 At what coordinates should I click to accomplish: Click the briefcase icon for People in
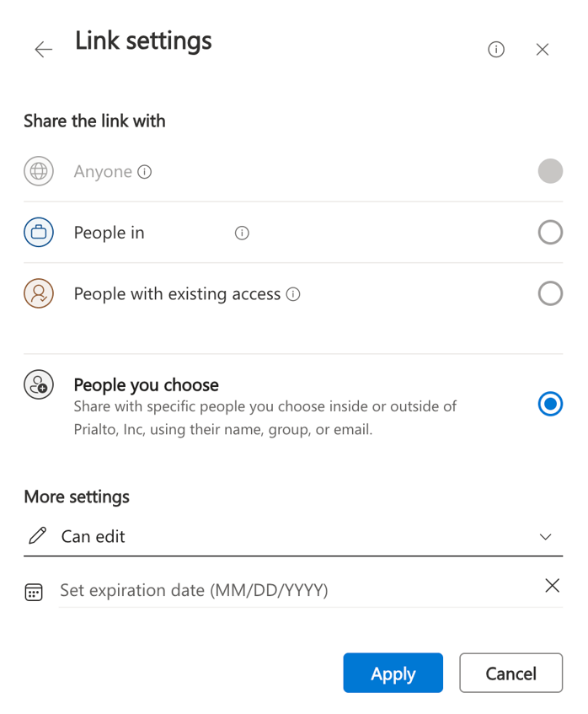tap(38, 232)
